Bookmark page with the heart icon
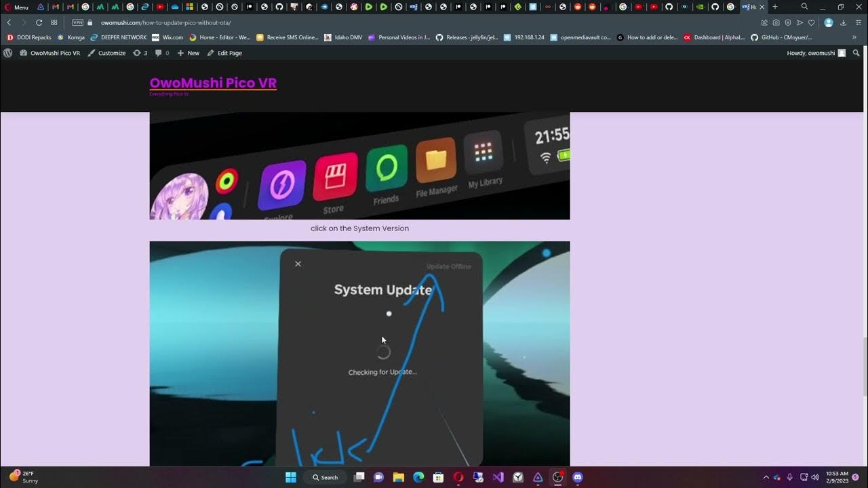Image resolution: width=868 pixels, height=488 pixels. tap(811, 22)
